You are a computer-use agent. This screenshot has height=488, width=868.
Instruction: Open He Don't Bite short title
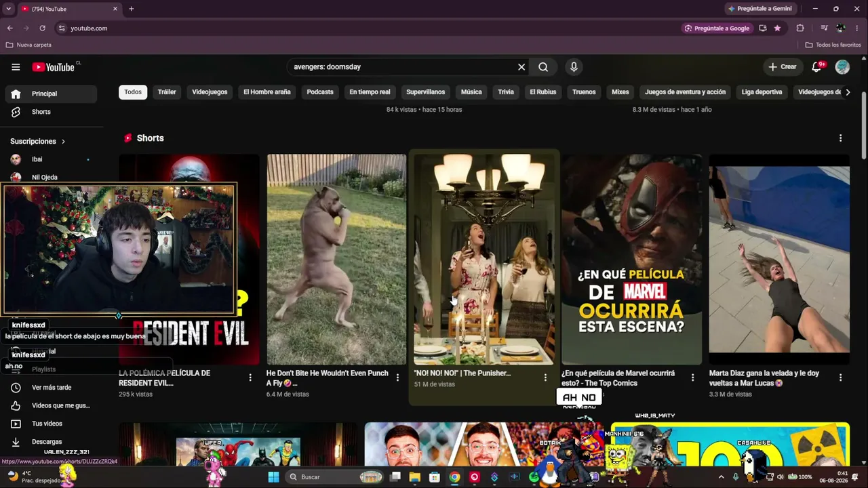[x=328, y=378]
